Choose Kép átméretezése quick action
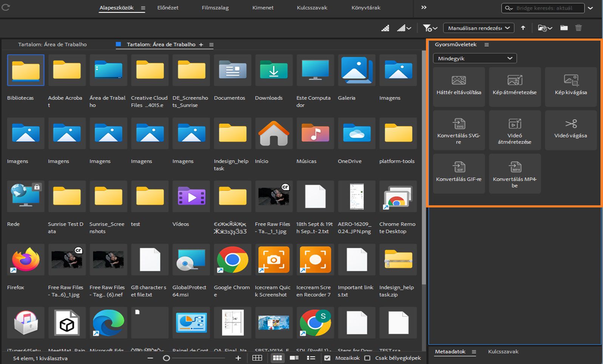This screenshot has width=603, height=364. click(515, 87)
